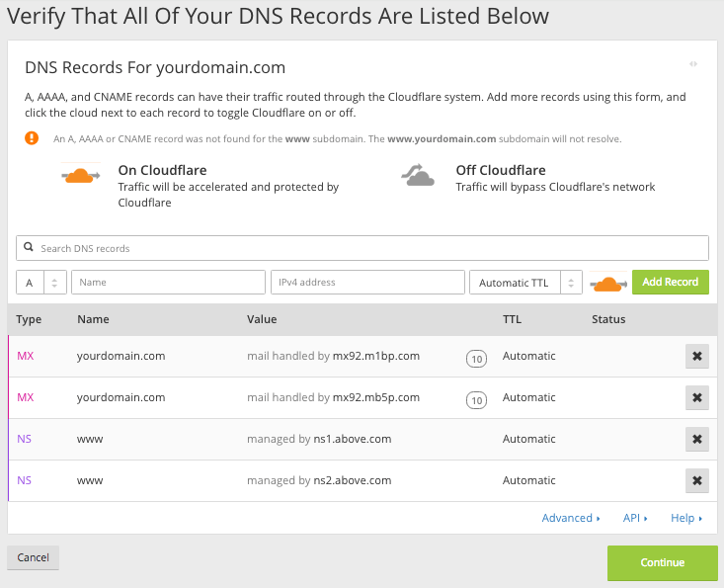Click yourdomain.com name in mx92.mb5p.com row

tap(121, 397)
